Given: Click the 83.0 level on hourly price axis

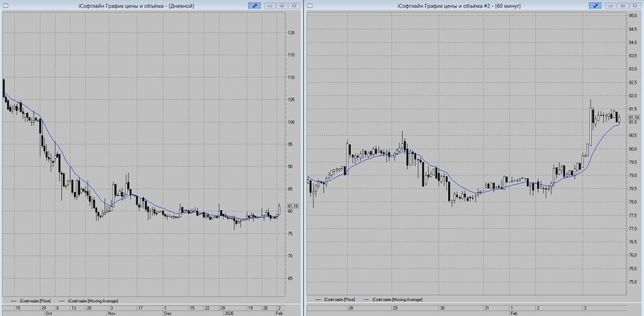Looking at the screenshot, I should pyautogui.click(x=633, y=69).
